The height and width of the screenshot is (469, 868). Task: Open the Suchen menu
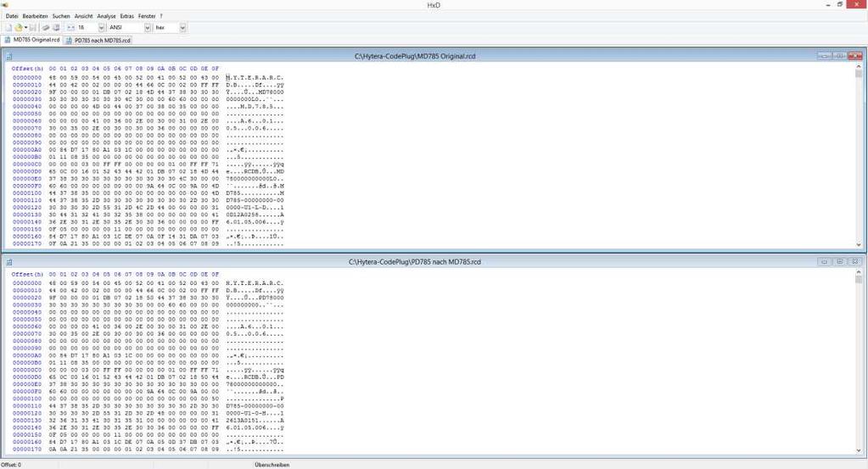pos(61,16)
